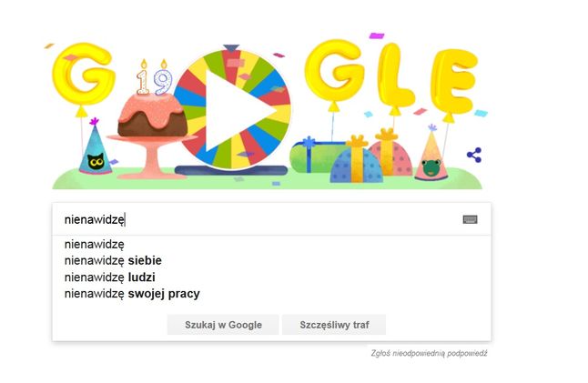Click the yellow L balloon letter

pyautogui.click(x=394, y=75)
